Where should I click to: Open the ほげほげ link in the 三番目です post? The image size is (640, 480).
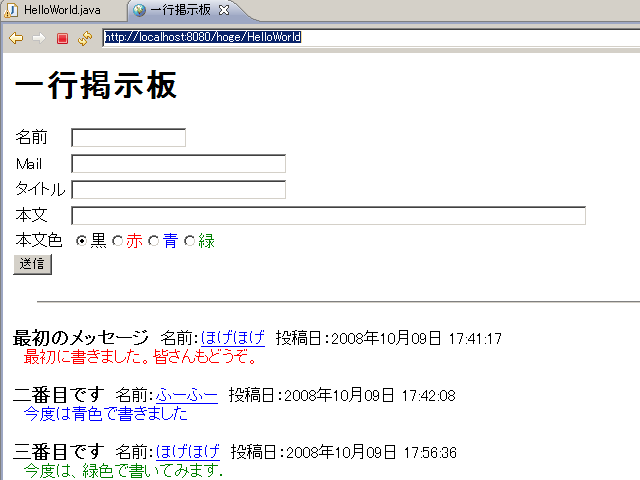pos(188,452)
